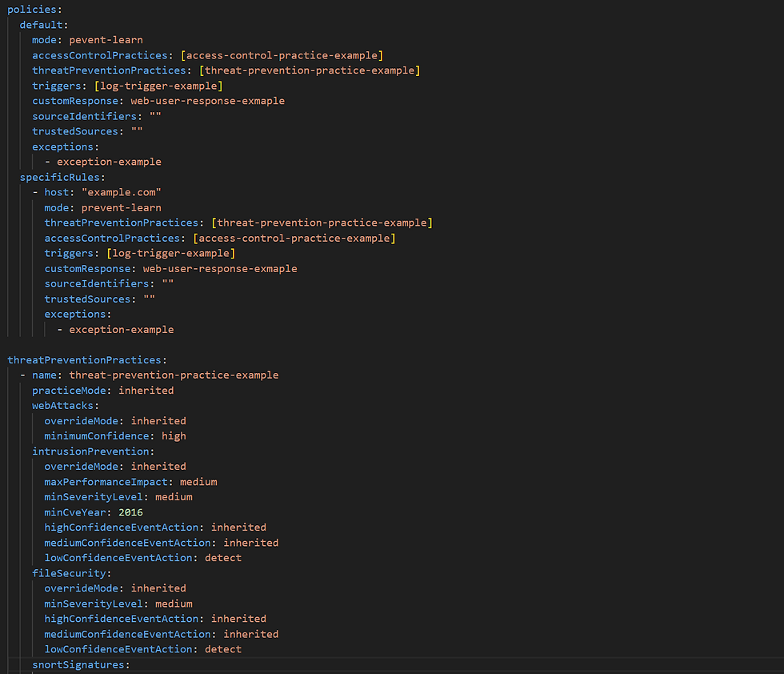Click the unindented 'threatPreventionPractices:' section header
This screenshot has width=784, height=674.
pyautogui.click(x=87, y=359)
